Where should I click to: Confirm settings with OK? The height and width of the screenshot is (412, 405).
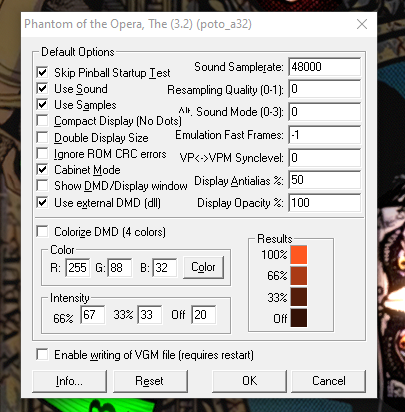(x=249, y=381)
